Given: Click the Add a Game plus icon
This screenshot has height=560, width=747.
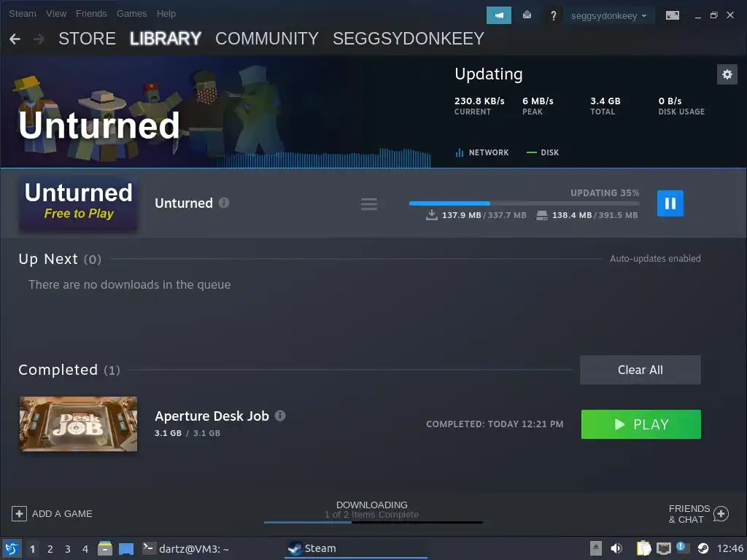Looking at the screenshot, I should pyautogui.click(x=19, y=514).
